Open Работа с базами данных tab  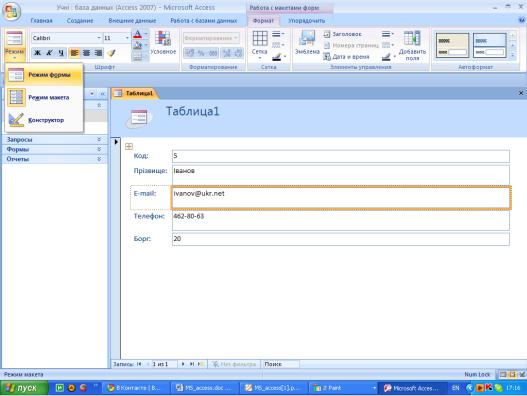pos(204,21)
